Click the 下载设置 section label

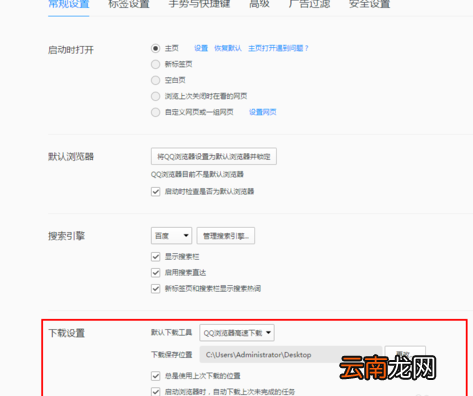[66, 333]
